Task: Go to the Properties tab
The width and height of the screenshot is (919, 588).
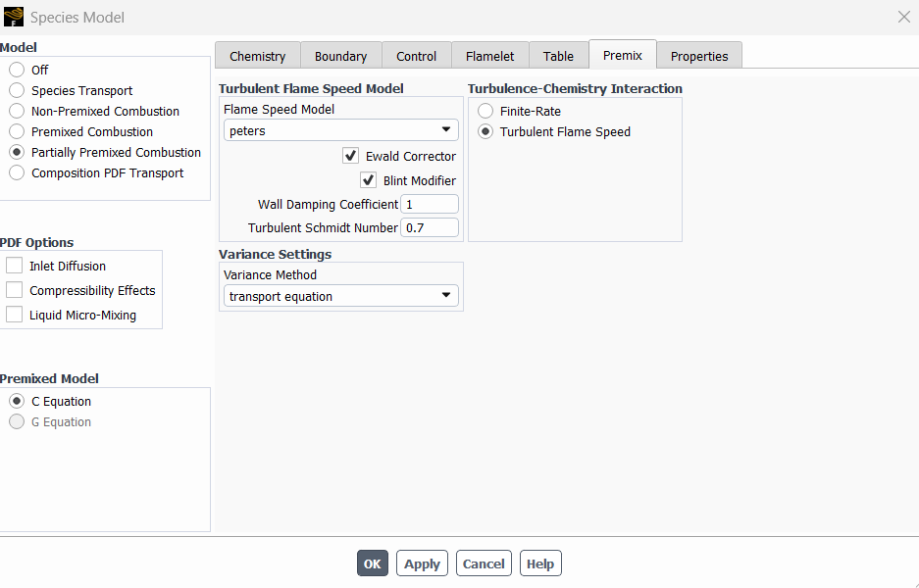Action: coord(698,56)
